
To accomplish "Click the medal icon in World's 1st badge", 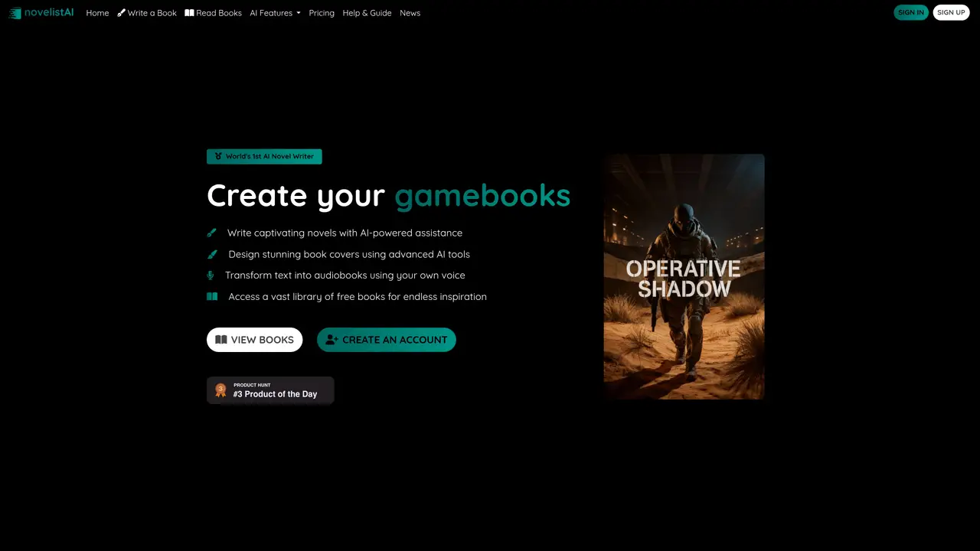I will pos(218,156).
